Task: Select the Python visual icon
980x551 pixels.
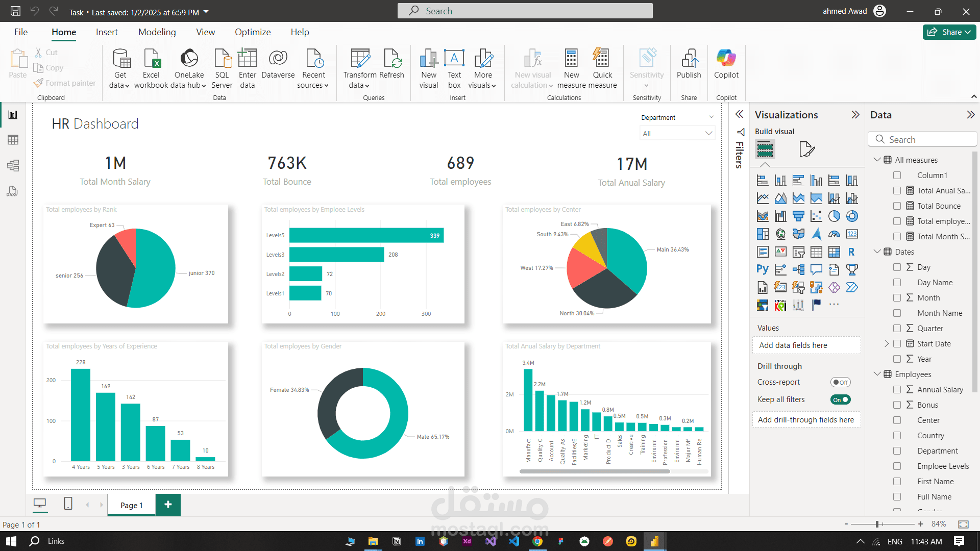Action: coord(762,269)
